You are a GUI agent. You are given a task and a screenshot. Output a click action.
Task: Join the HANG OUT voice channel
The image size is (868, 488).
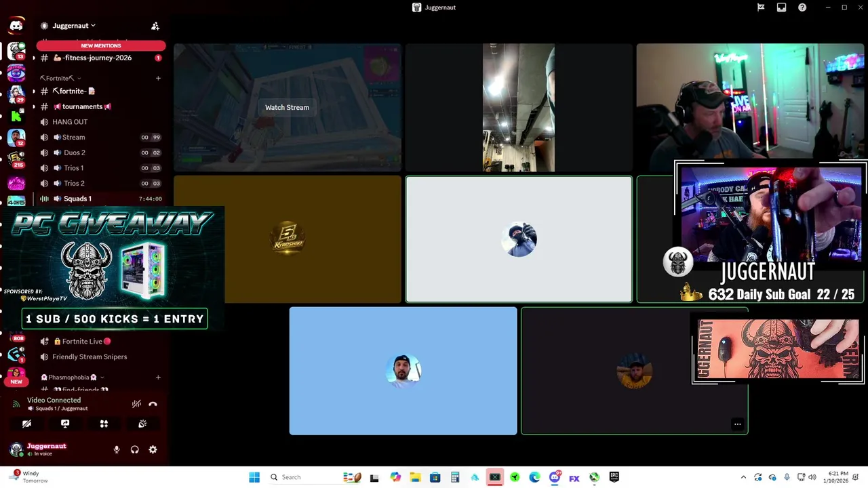(x=101, y=122)
